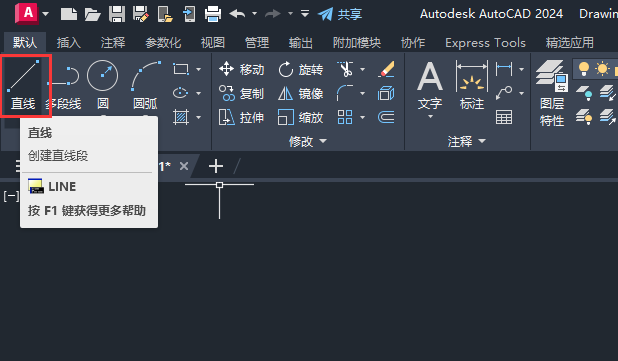The image size is (618, 361).
Task: Click the layer icon with up-right arrow
Action: pyautogui.click(x=607, y=117)
